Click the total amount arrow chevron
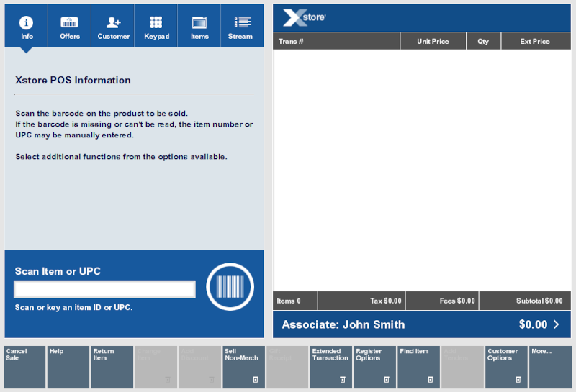This screenshot has height=392, width=576. click(x=557, y=324)
